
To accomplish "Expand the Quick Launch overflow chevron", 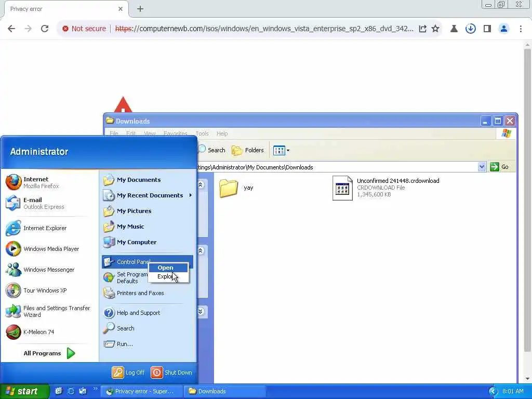I will coord(95,389).
